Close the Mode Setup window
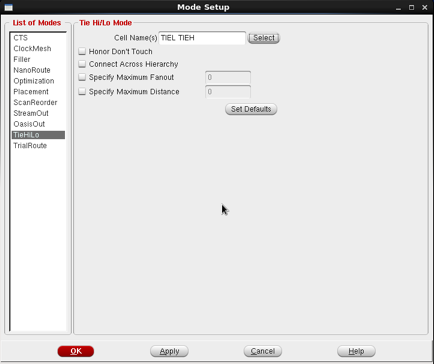 (x=425, y=7)
